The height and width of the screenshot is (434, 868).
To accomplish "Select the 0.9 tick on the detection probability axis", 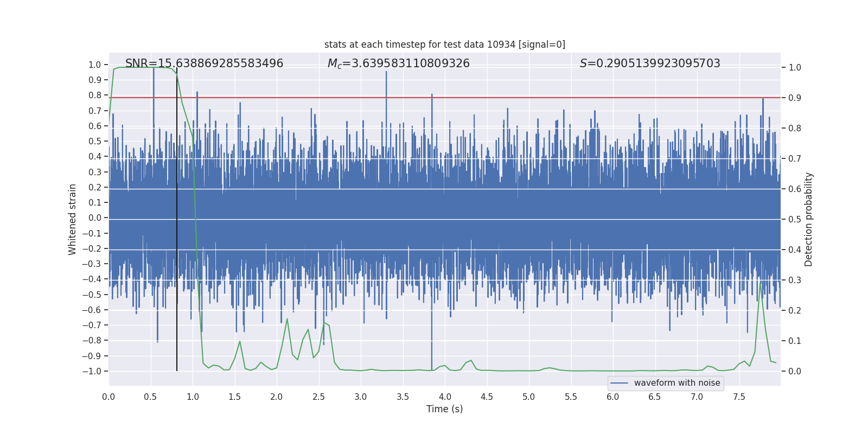I will click(795, 98).
